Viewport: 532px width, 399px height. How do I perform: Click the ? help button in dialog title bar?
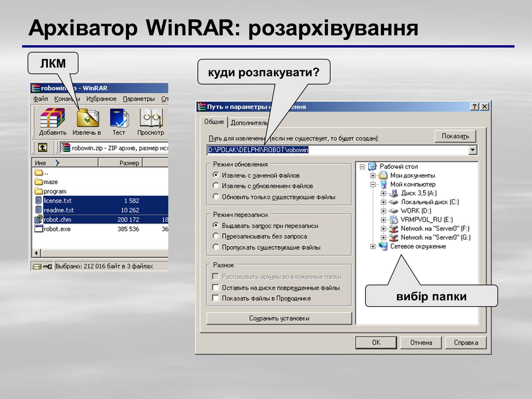(474, 106)
